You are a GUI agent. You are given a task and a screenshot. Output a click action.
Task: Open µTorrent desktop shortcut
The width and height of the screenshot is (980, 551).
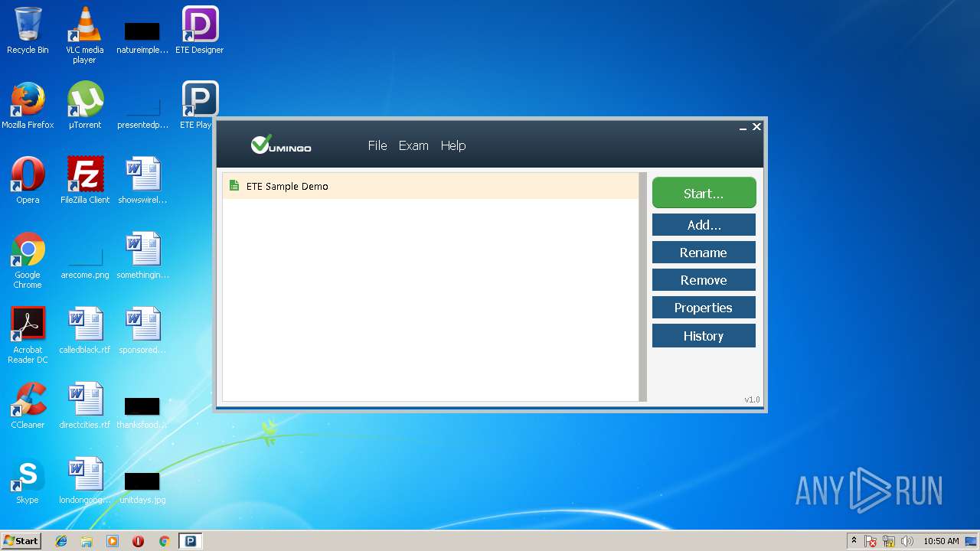point(85,106)
